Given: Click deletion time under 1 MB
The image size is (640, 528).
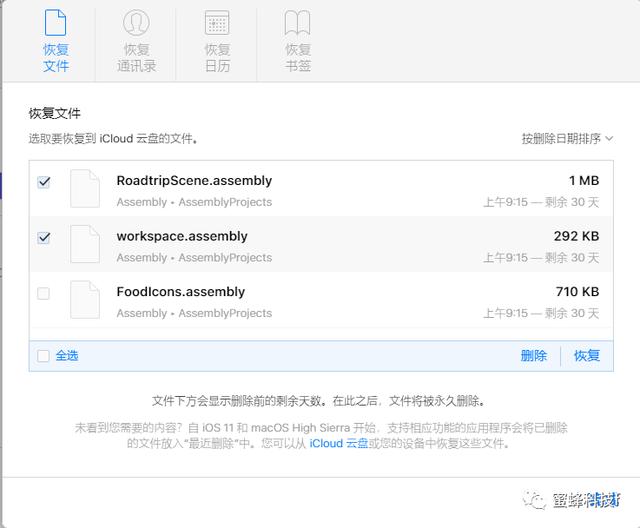Looking at the screenshot, I should pyautogui.click(x=541, y=202).
